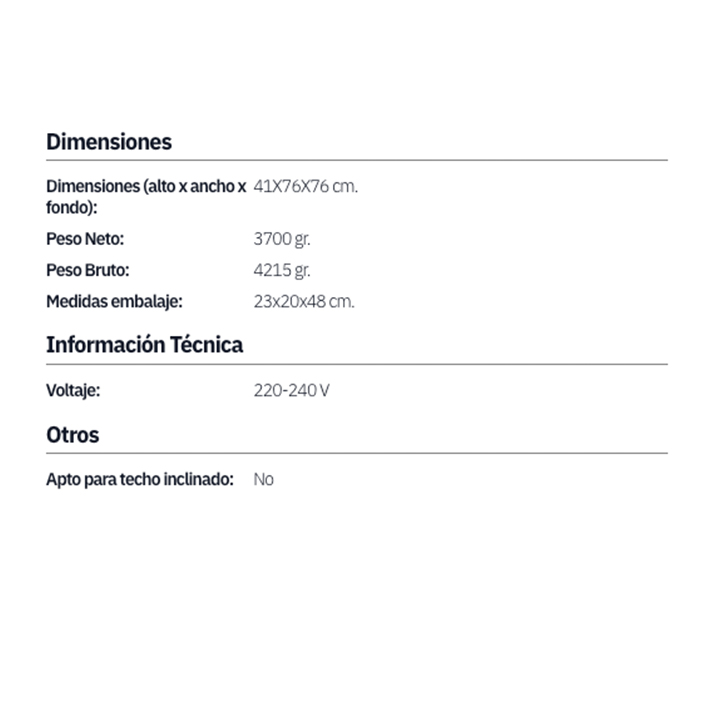Select the 23x20x48 cm. packaging value
This screenshot has width=720, height=720.
pyautogui.click(x=304, y=301)
